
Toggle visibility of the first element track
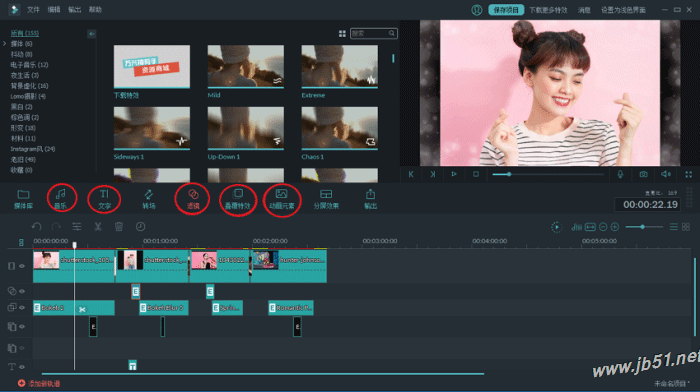[x=21, y=326]
